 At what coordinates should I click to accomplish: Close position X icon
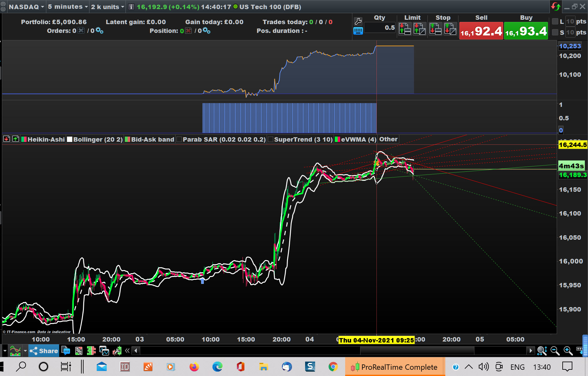[x=188, y=30]
